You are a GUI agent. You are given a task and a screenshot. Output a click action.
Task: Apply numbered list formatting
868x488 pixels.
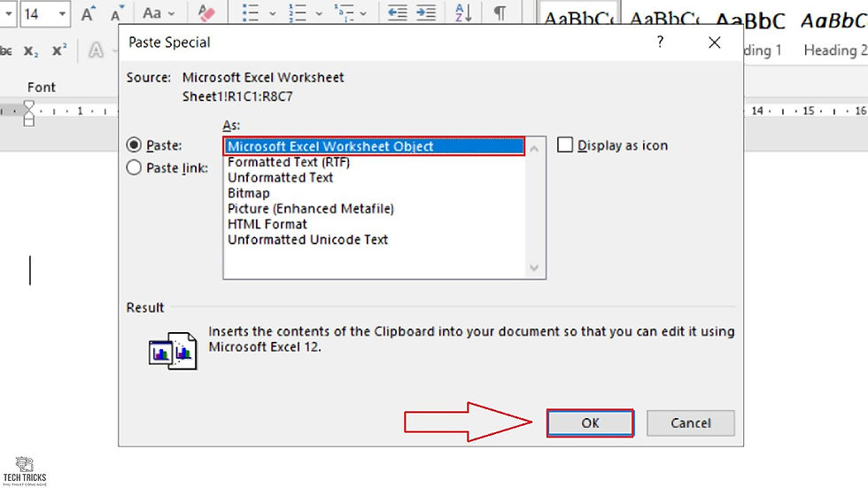pos(298,12)
